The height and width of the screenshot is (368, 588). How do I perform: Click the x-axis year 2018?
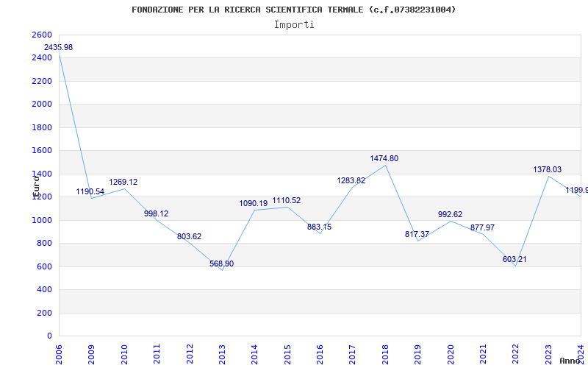click(x=385, y=354)
